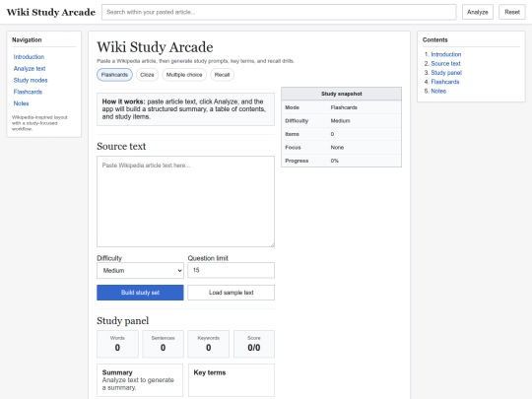Click the Key terms box
Image resolution: width=532 pixels, height=399 pixels.
(232, 380)
